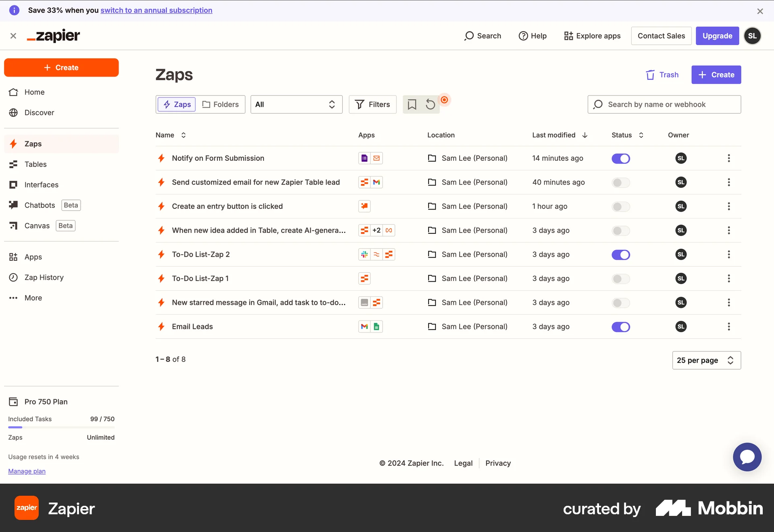The image size is (774, 532).
Task: Change the 25 per page setting
Action: point(706,360)
